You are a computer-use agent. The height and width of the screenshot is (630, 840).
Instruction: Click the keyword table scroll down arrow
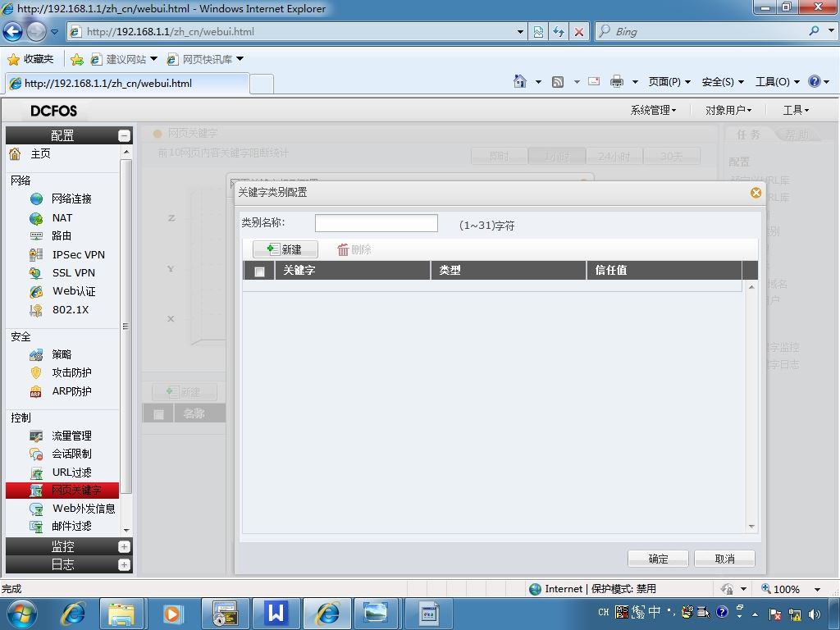point(751,527)
